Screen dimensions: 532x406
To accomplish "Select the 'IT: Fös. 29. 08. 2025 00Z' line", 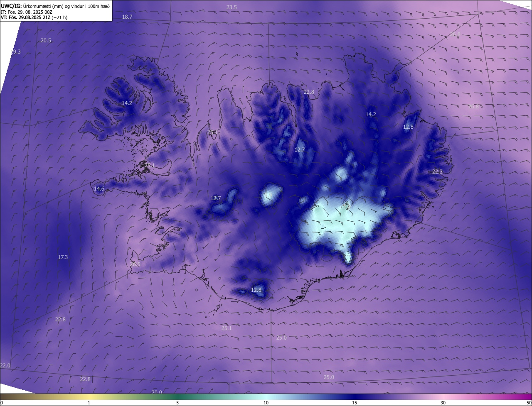I will pos(27,12).
